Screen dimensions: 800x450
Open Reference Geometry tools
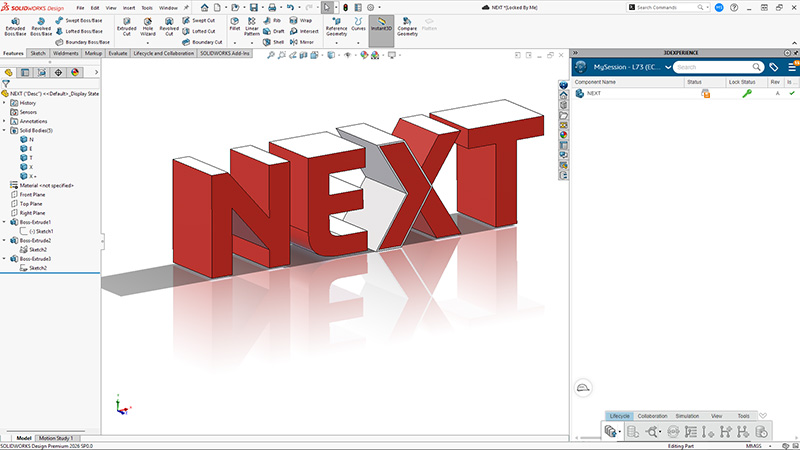click(336, 27)
